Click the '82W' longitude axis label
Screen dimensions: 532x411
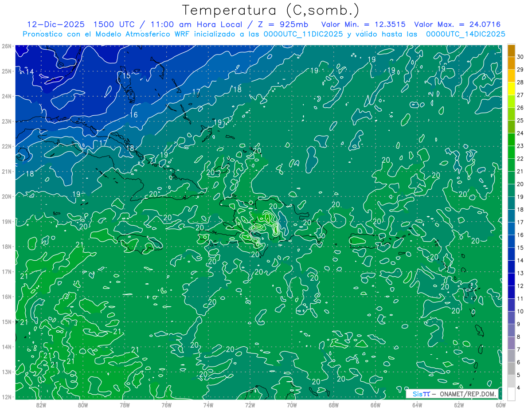[x=41, y=405]
